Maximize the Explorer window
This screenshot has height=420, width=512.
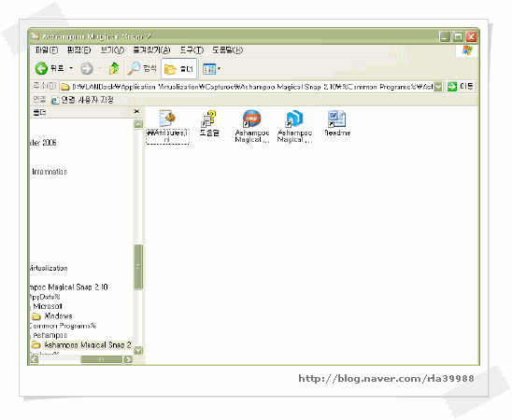458,36
